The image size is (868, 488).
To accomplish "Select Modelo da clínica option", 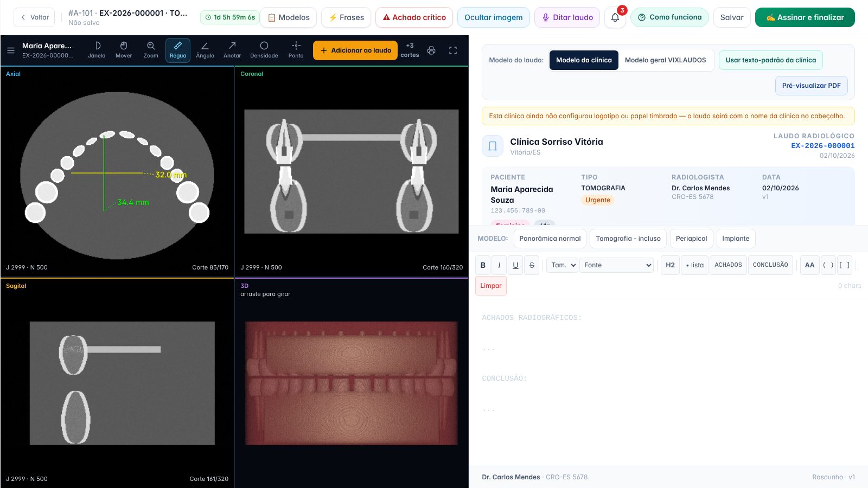I will tap(584, 60).
